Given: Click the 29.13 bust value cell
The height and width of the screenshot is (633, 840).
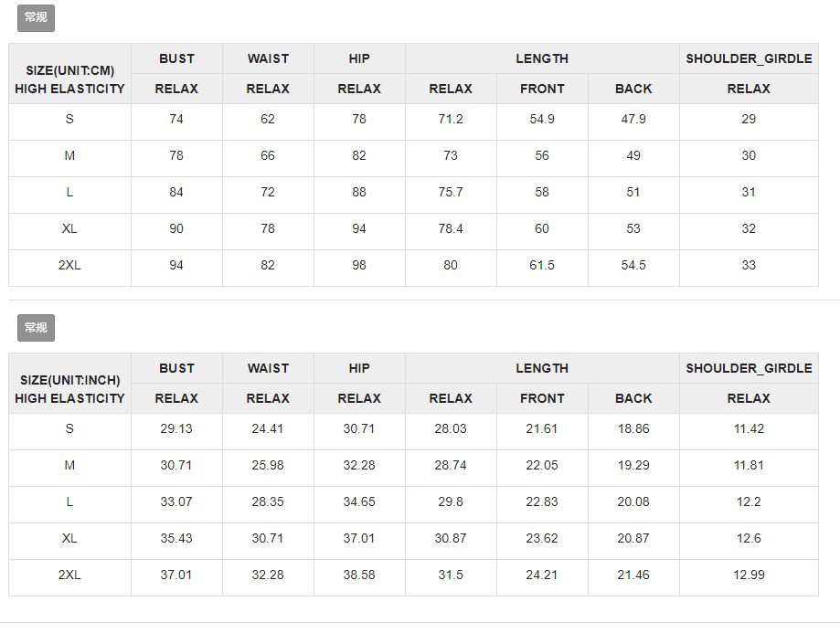Looking at the screenshot, I should (176, 428).
